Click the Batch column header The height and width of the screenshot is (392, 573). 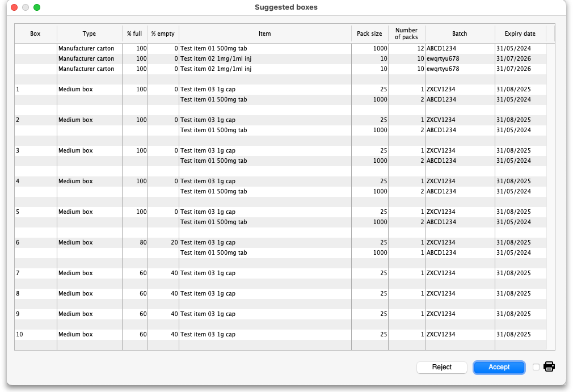point(460,34)
